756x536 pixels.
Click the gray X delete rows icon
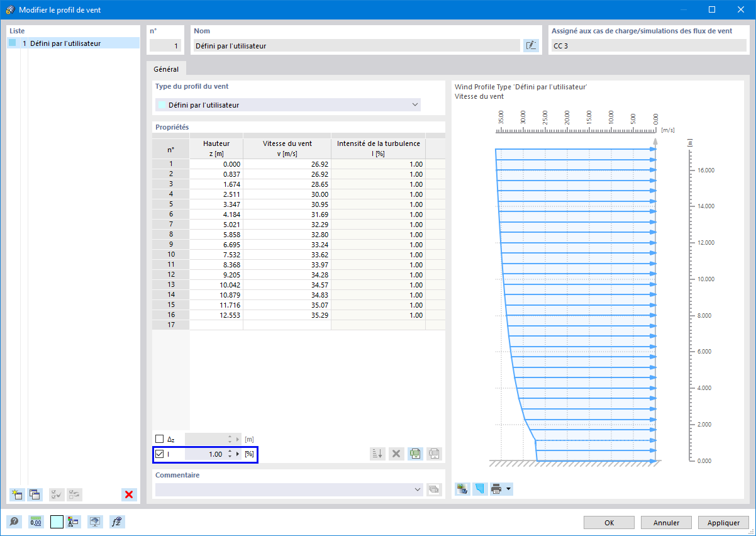(396, 454)
